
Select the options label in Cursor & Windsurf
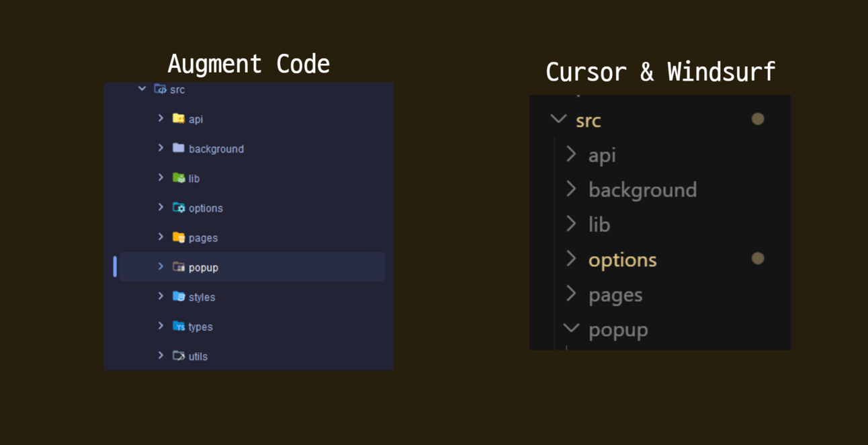coord(623,260)
